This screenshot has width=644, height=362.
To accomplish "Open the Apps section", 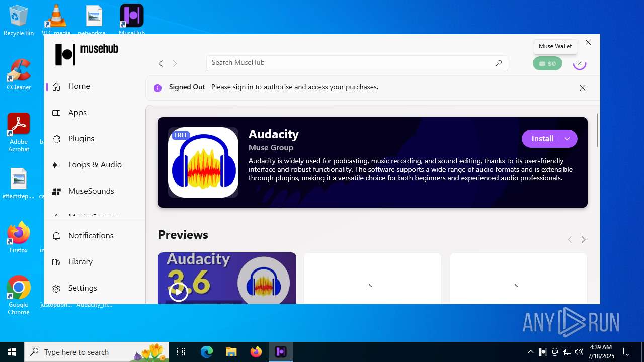I will pos(95,113).
